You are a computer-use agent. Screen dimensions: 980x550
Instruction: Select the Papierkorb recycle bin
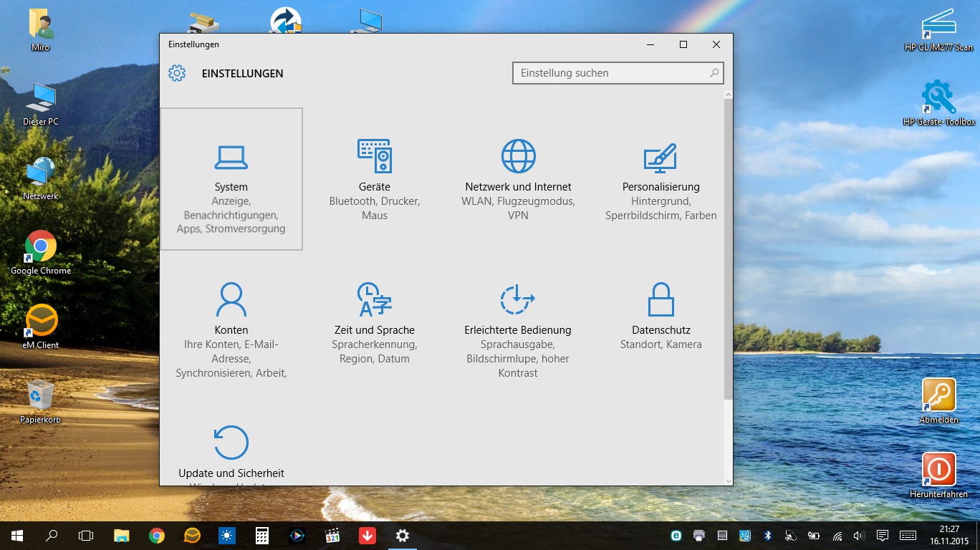(41, 402)
